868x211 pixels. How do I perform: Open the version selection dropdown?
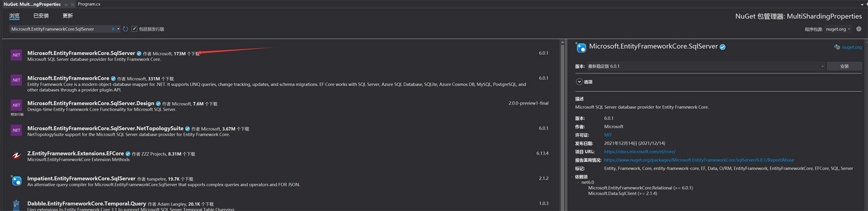(x=706, y=66)
